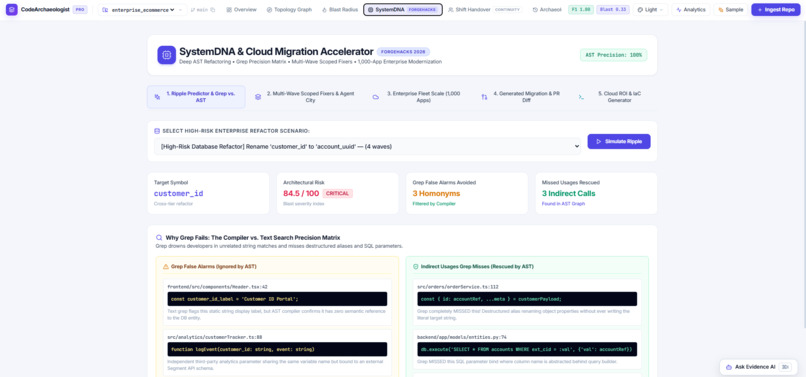The height and width of the screenshot is (377, 806).
Task: Click the SystemDNA chip header icon
Action: (x=167, y=55)
